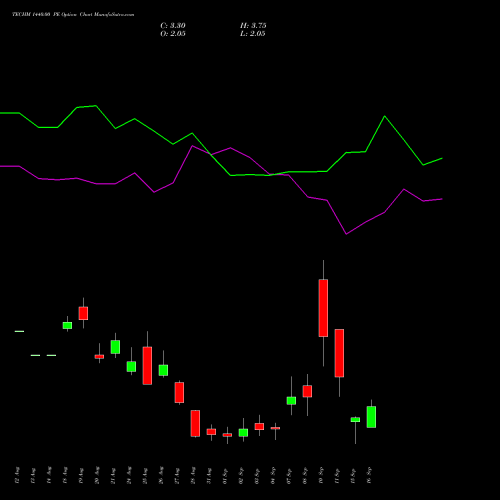This screenshot has height=500, width=500.
Task: Click the '21 Aug' date label on the axis
Action: [x=113, y=475]
